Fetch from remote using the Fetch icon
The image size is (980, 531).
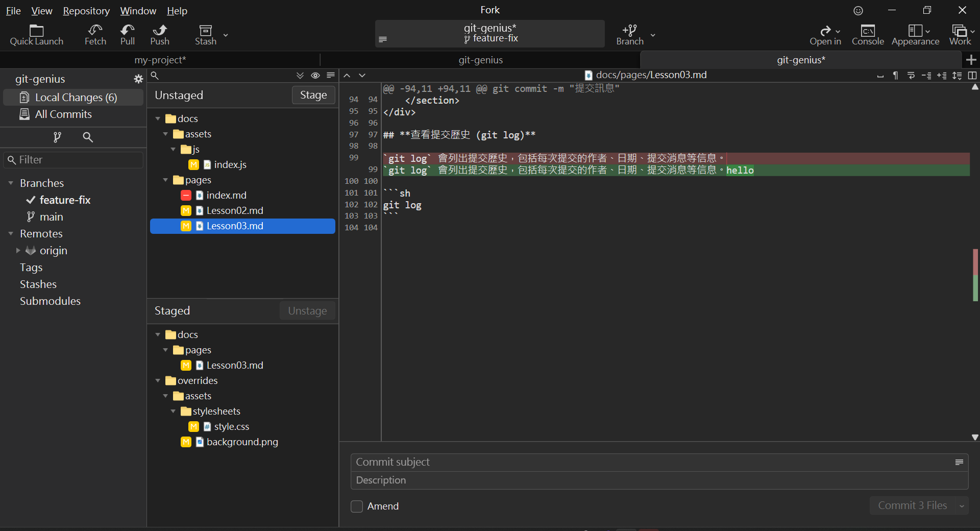click(95, 35)
